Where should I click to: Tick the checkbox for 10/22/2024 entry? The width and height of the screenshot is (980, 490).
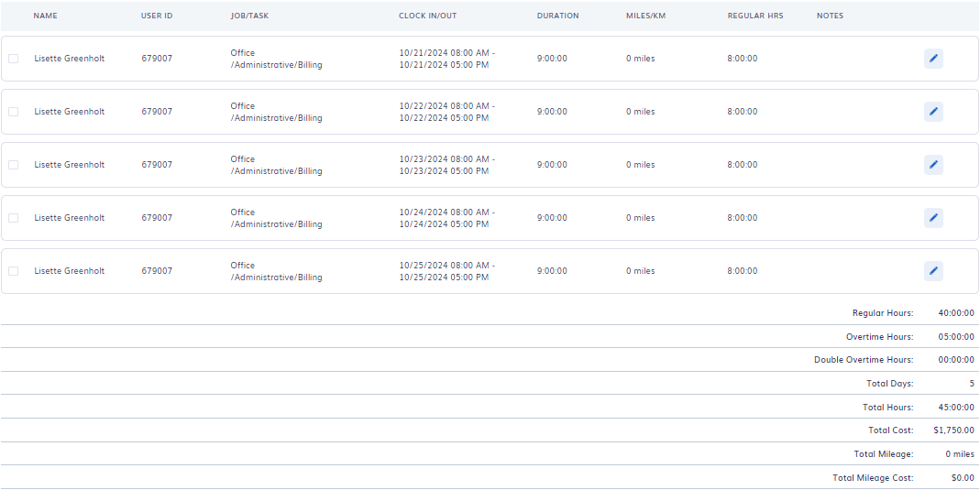pos(13,112)
